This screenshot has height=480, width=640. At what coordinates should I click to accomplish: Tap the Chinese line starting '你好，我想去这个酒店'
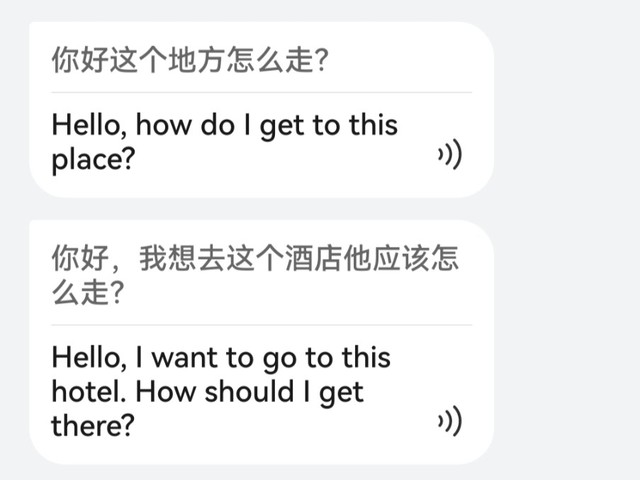coord(254,260)
